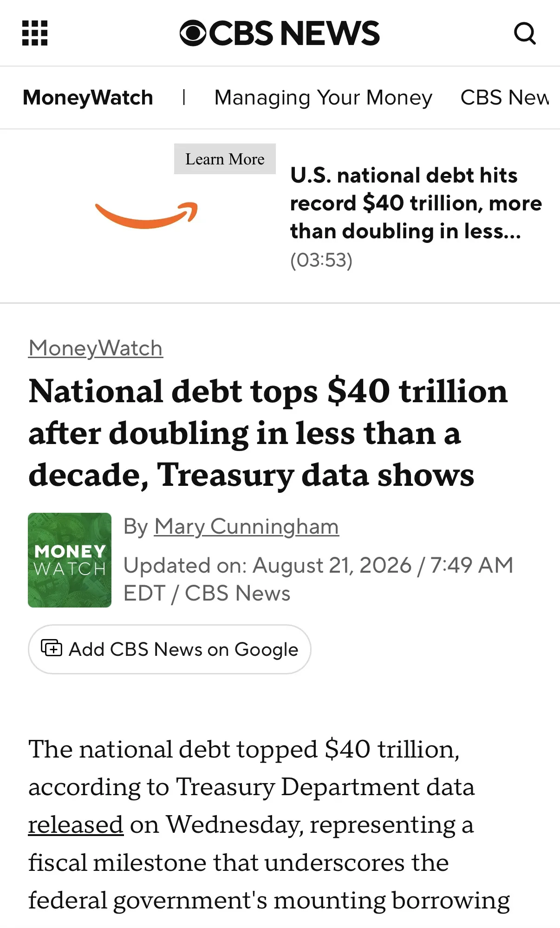Open the Managing Your Money tab
Viewport: 560px width, 928px height.
pos(323,98)
